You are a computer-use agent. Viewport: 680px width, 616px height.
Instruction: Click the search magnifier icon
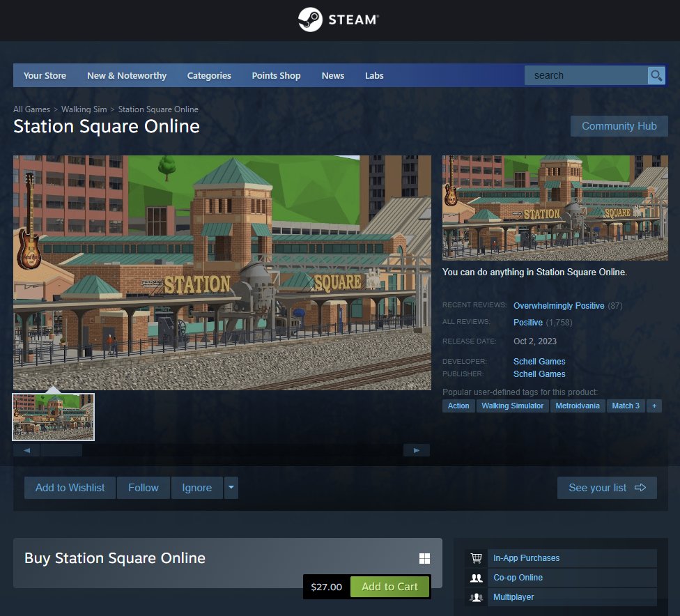coord(656,75)
